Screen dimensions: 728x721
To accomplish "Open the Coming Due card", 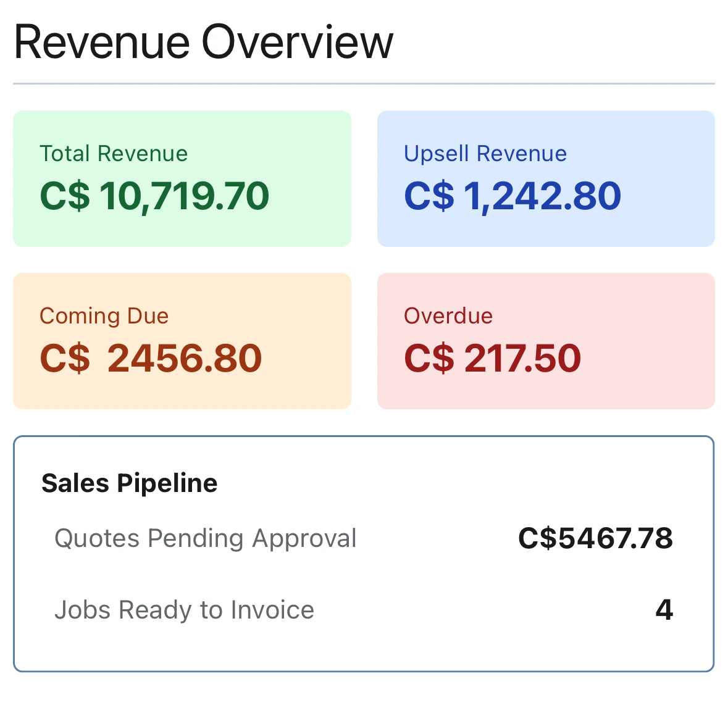I will coord(182,341).
